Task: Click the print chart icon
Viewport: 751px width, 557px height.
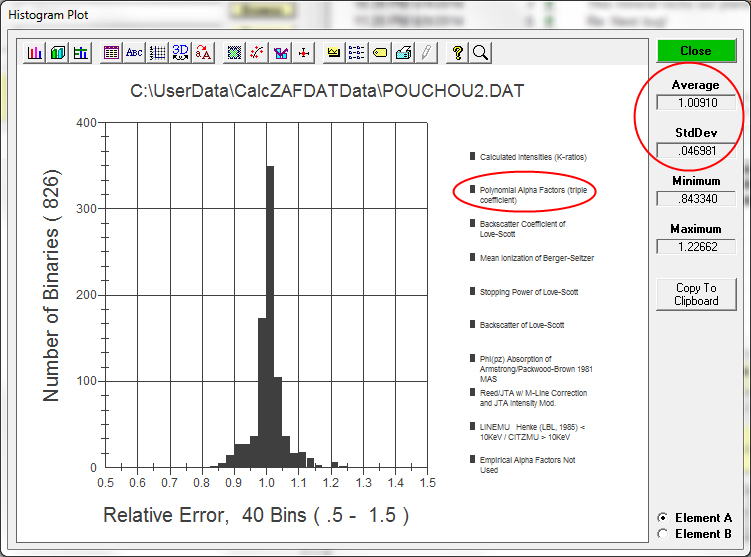Action: [x=402, y=53]
